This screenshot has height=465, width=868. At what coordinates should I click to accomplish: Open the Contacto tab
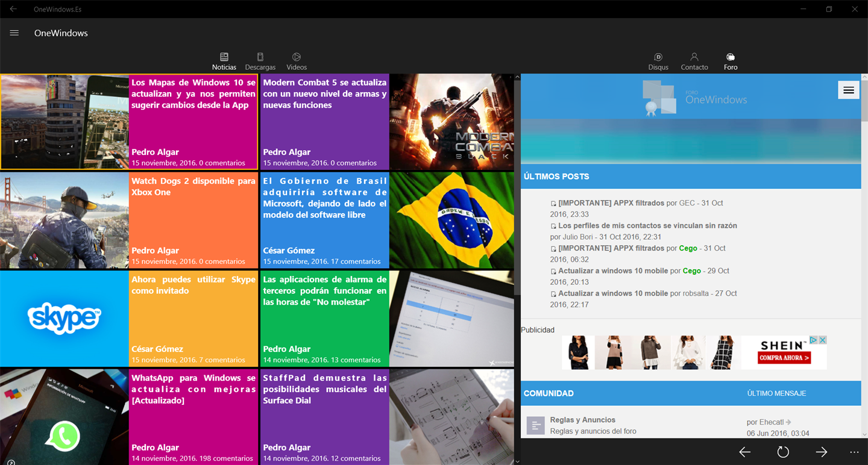click(x=694, y=61)
